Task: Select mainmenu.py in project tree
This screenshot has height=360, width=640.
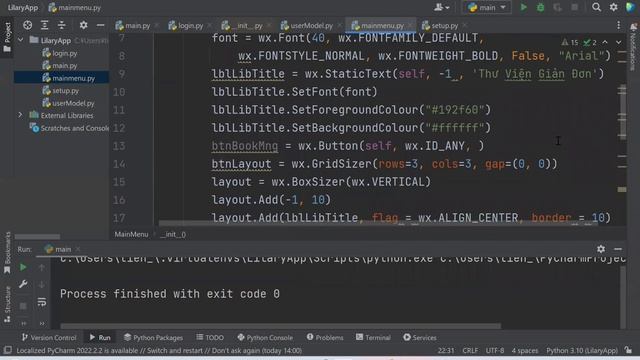Action: tap(69, 78)
